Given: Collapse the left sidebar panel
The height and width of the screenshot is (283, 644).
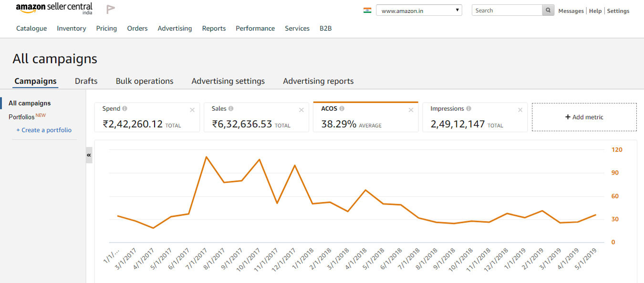Looking at the screenshot, I should (89, 155).
